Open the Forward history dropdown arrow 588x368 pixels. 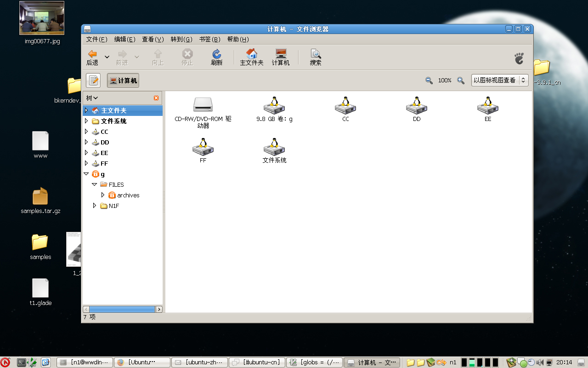coord(136,57)
